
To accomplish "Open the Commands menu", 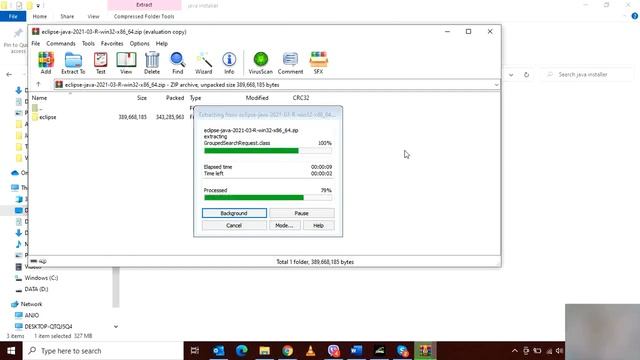I will point(61,43).
